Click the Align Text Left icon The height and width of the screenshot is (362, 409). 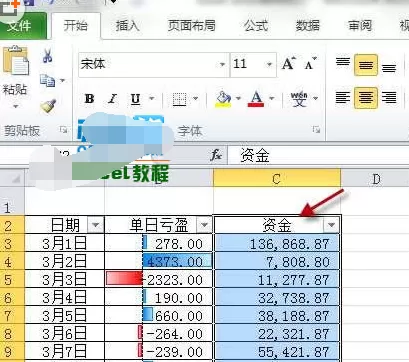point(343,98)
